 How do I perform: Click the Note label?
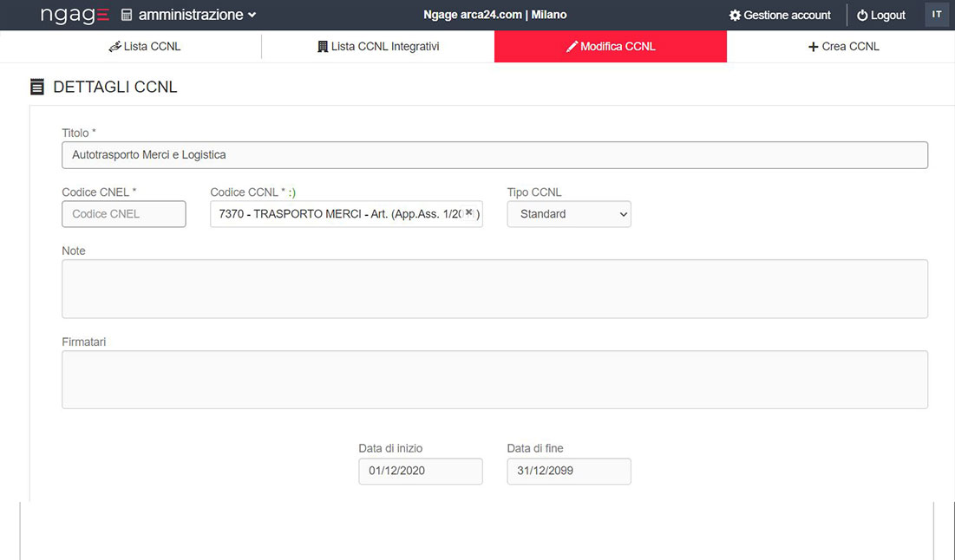click(74, 251)
